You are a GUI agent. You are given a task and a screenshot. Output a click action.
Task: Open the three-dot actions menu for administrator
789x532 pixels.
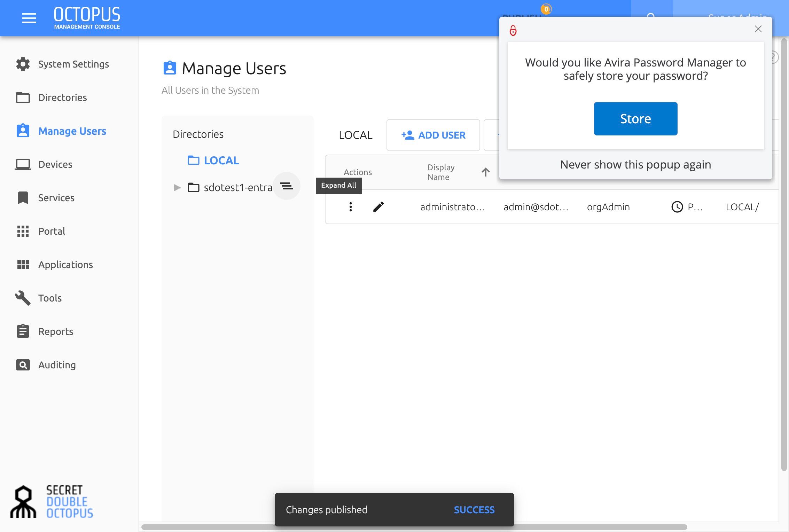[351, 207]
